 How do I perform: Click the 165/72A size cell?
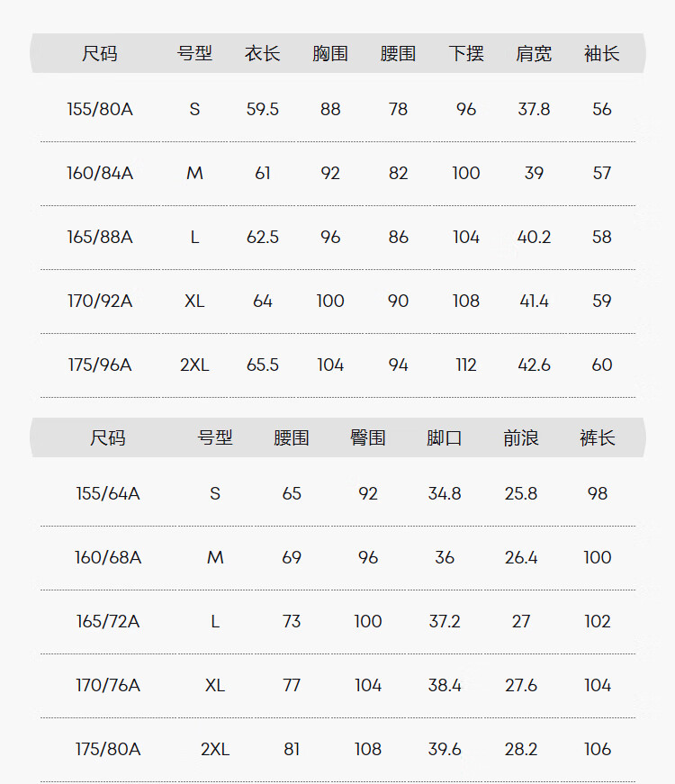[x=108, y=622]
